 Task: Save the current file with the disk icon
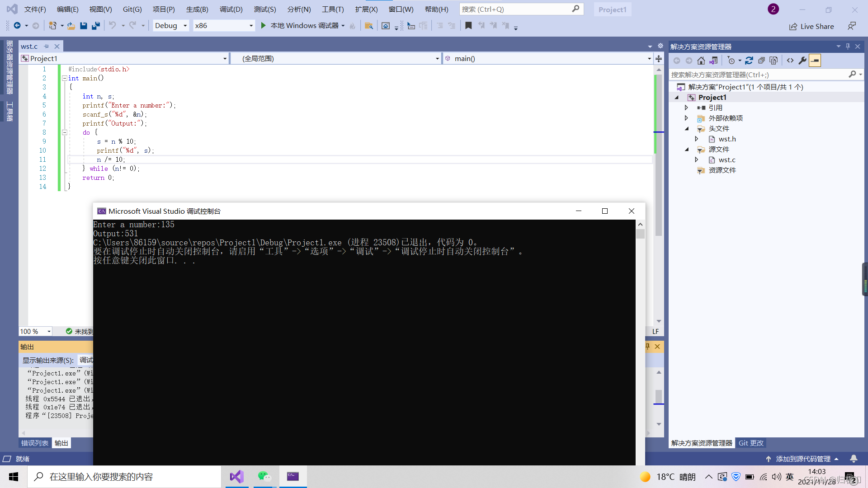click(84, 26)
